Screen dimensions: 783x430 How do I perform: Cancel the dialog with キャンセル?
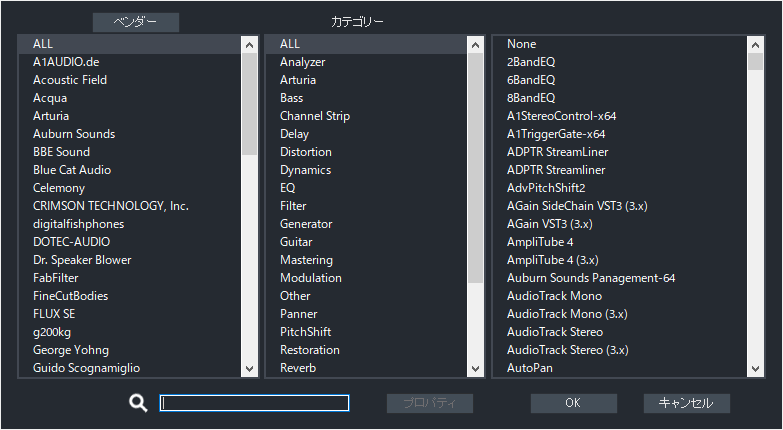[686, 403]
